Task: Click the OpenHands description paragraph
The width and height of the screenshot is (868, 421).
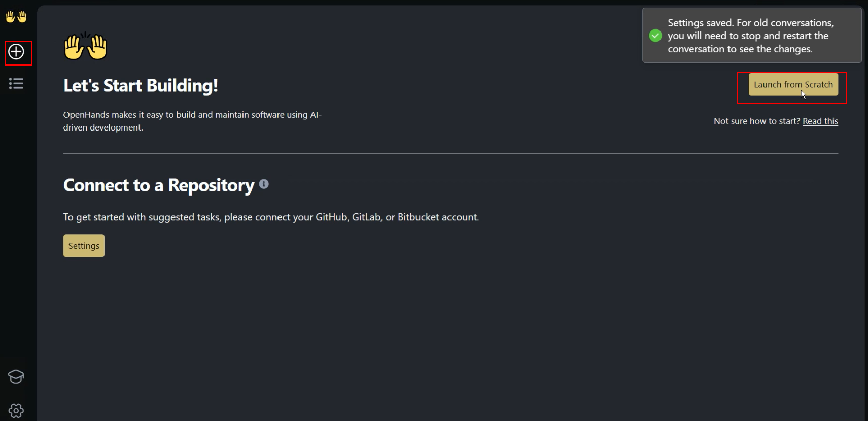Action: [192, 121]
